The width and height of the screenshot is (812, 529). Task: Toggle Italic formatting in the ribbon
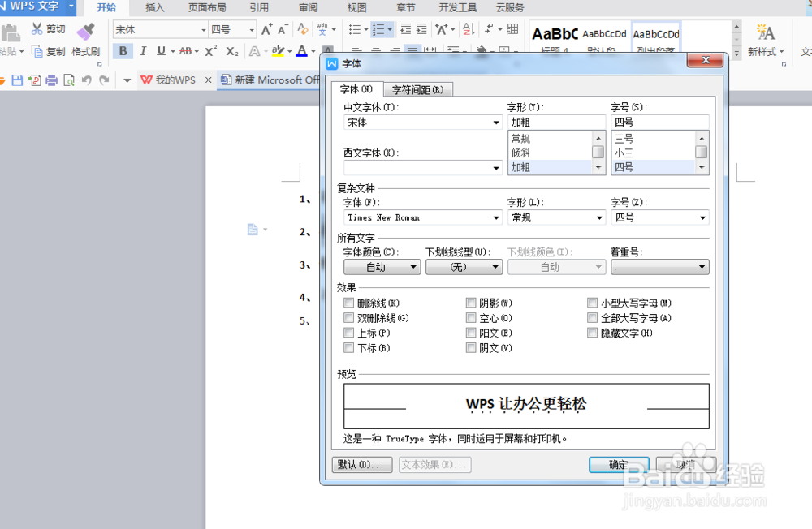click(143, 51)
